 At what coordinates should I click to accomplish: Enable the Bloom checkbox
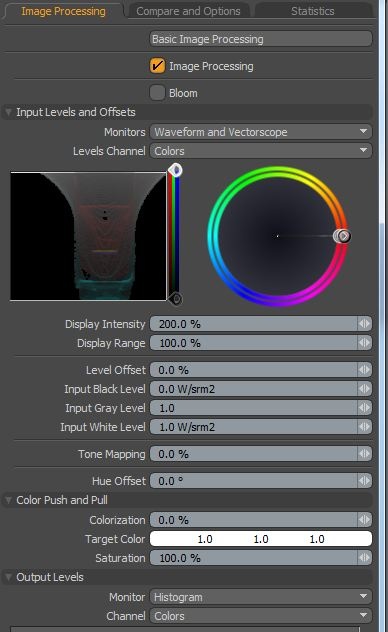(157, 93)
